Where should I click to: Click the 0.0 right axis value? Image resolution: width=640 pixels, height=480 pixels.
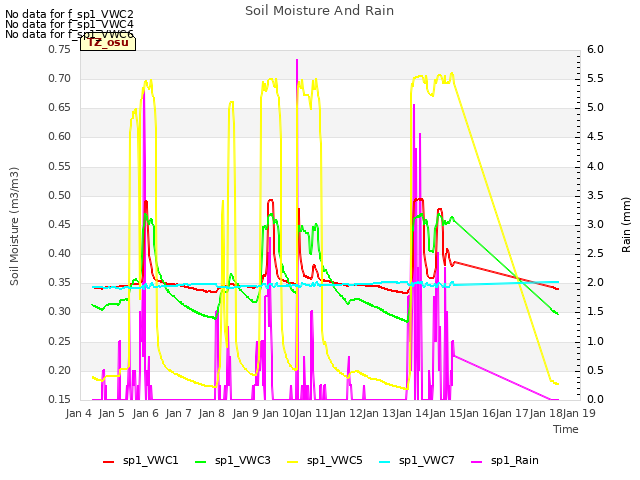click(595, 399)
